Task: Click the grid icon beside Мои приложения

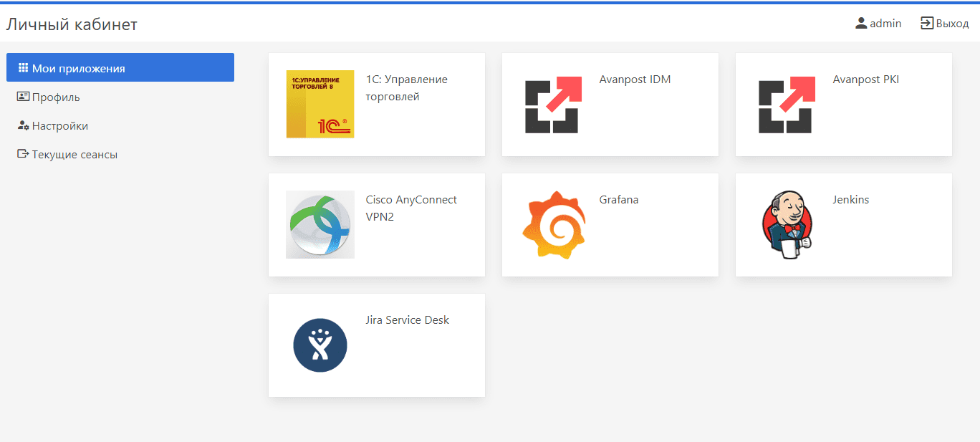Action: click(23, 68)
